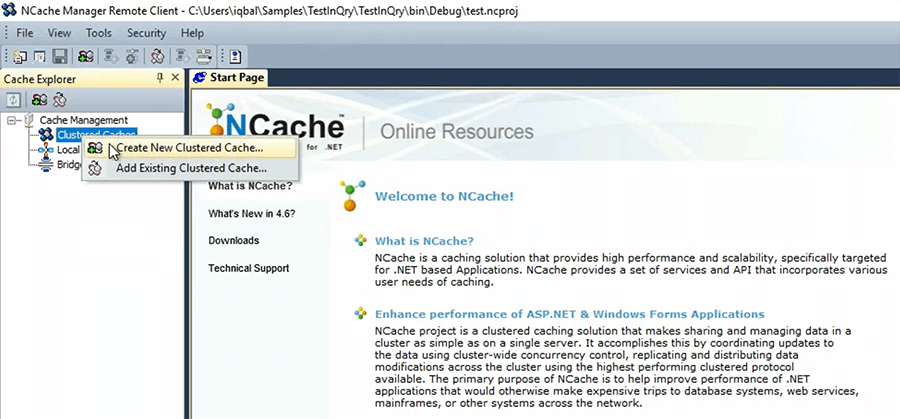Switch to the Start Page tab

(229, 77)
